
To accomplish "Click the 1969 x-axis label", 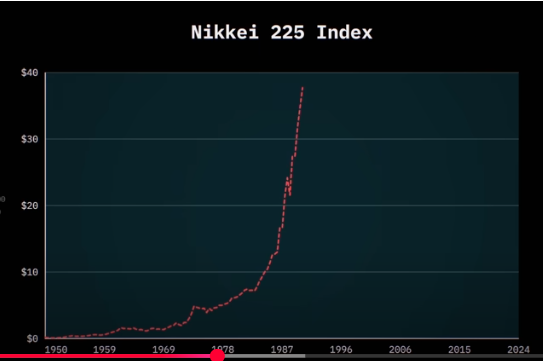I will point(164,349).
